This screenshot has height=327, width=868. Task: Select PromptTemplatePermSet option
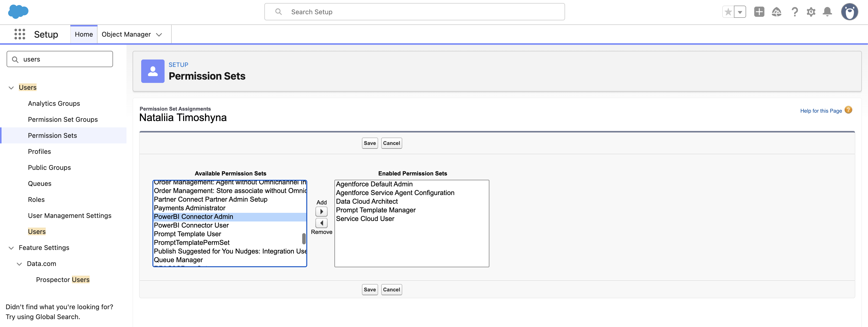pos(230,243)
